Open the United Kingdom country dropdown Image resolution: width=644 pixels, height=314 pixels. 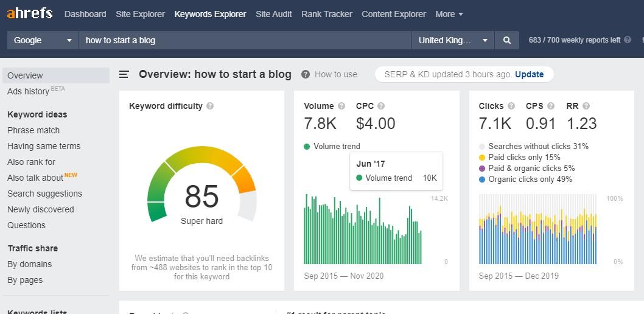pos(453,40)
